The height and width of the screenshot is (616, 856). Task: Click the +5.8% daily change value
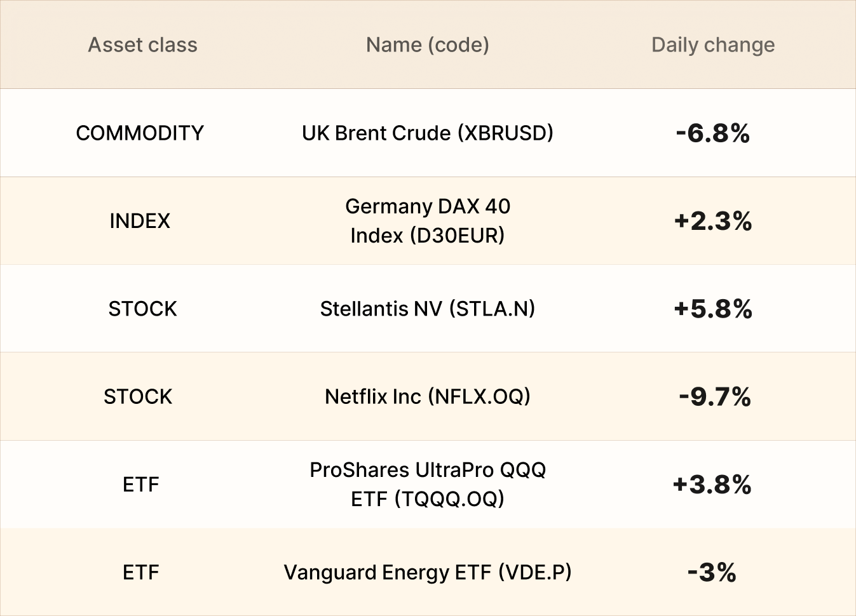713,309
